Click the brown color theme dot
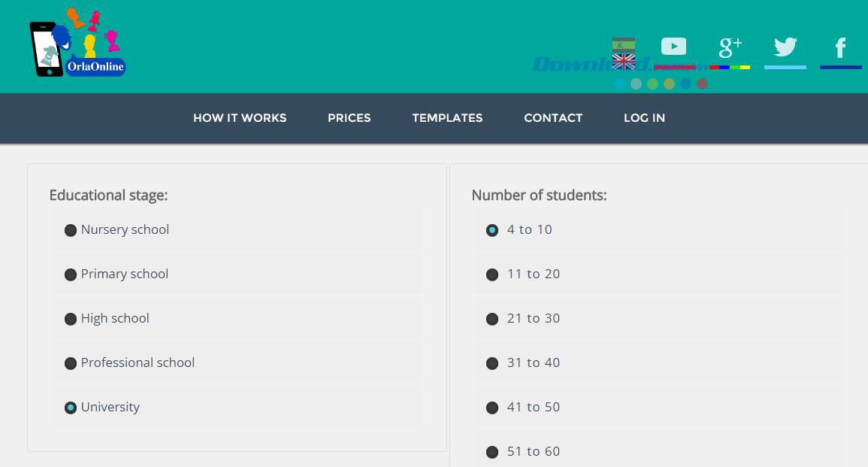Screen dimensions: 868x467 [x=702, y=84]
